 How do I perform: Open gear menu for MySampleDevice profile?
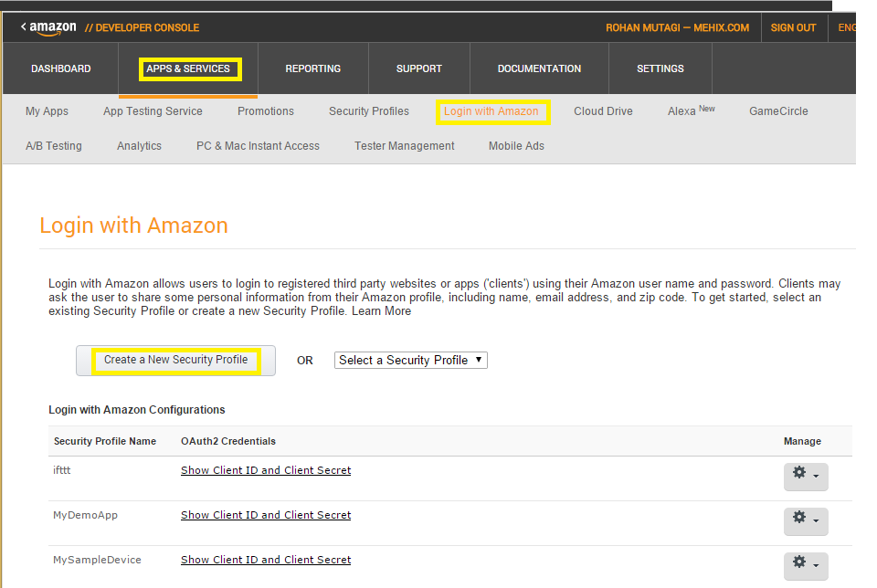[x=805, y=563]
